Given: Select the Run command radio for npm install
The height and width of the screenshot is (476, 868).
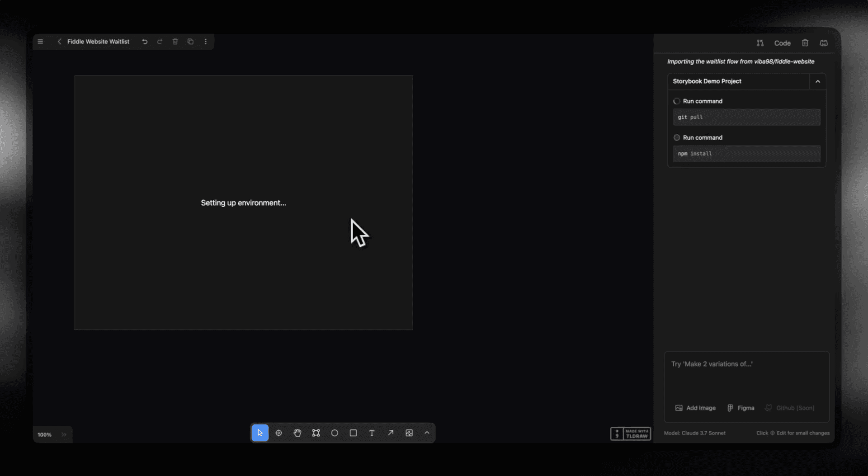Looking at the screenshot, I should [x=677, y=137].
